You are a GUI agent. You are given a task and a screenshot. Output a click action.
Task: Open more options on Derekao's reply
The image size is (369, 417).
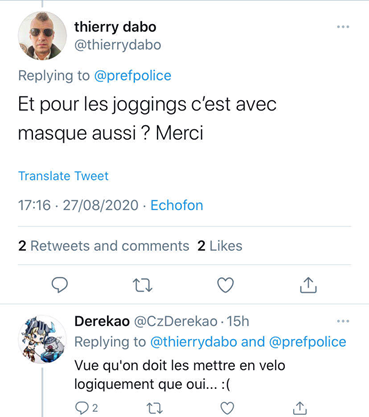tap(343, 321)
